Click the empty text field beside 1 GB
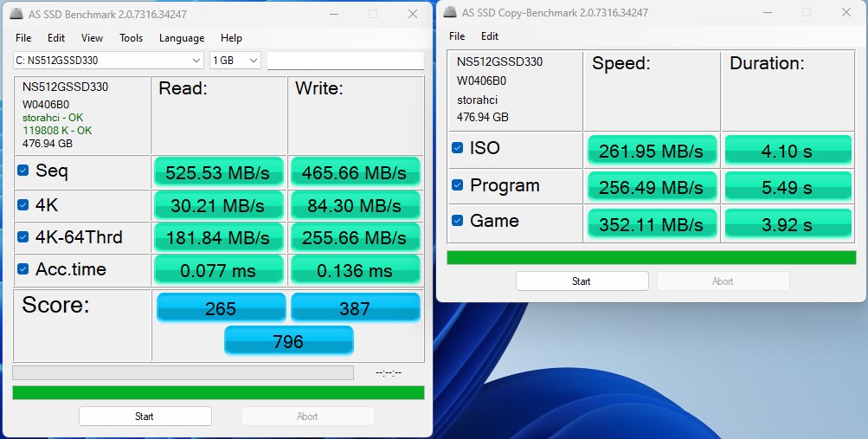Image resolution: width=868 pixels, height=439 pixels. tap(345, 61)
